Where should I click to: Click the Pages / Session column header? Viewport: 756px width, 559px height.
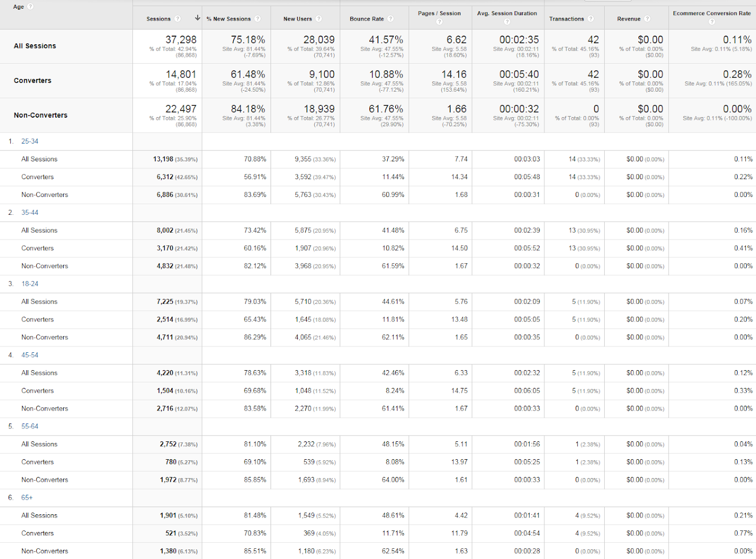tap(439, 13)
